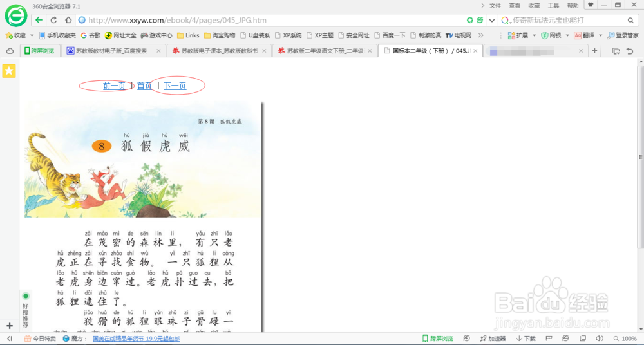Expand the 翻译 dropdown arrow

600,36
